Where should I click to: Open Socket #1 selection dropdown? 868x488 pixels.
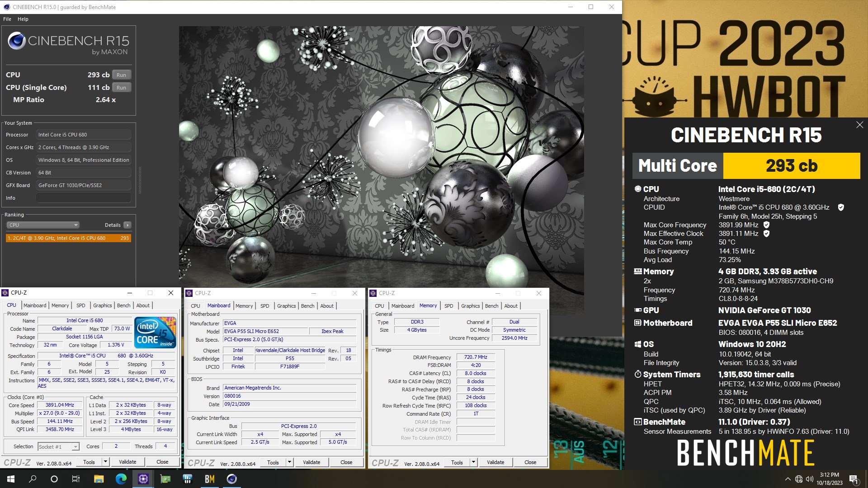click(59, 446)
